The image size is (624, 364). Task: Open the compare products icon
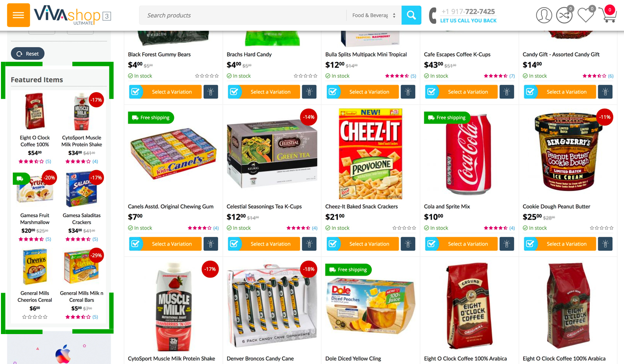(x=564, y=15)
